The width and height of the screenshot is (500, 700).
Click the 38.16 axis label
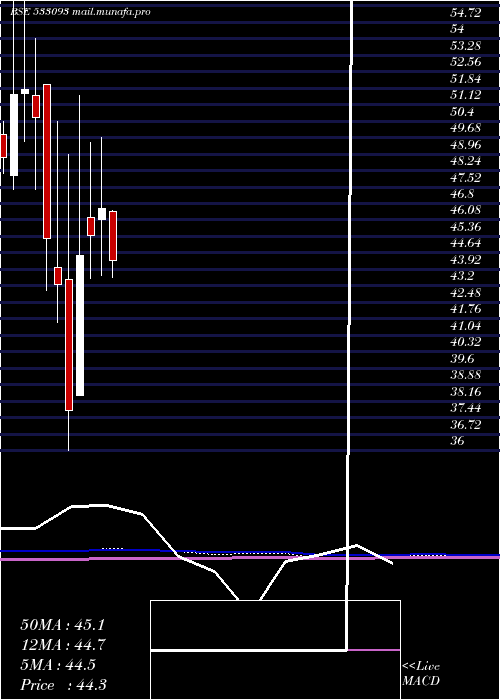pyautogui.click(x=466, y=392)
